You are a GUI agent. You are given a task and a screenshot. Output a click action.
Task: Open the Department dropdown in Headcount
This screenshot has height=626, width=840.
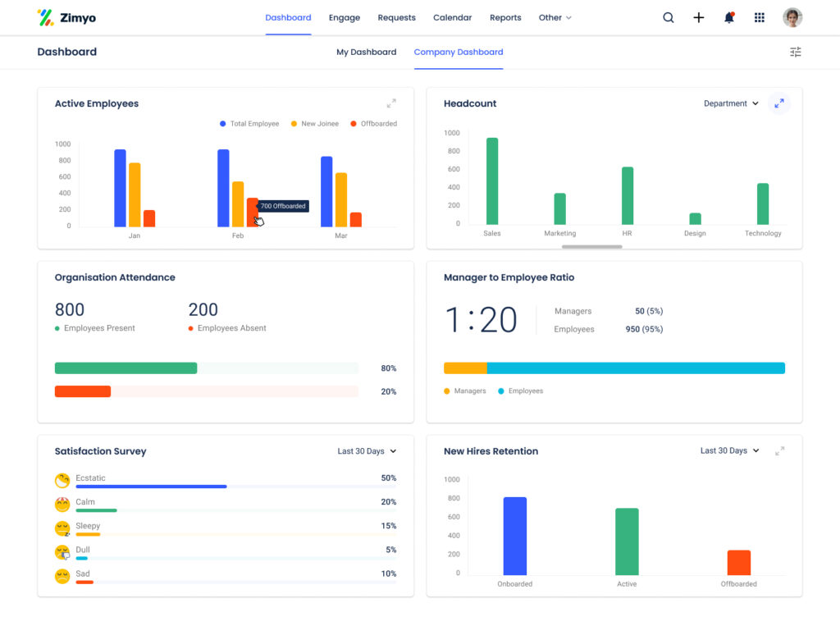[731, 103]
